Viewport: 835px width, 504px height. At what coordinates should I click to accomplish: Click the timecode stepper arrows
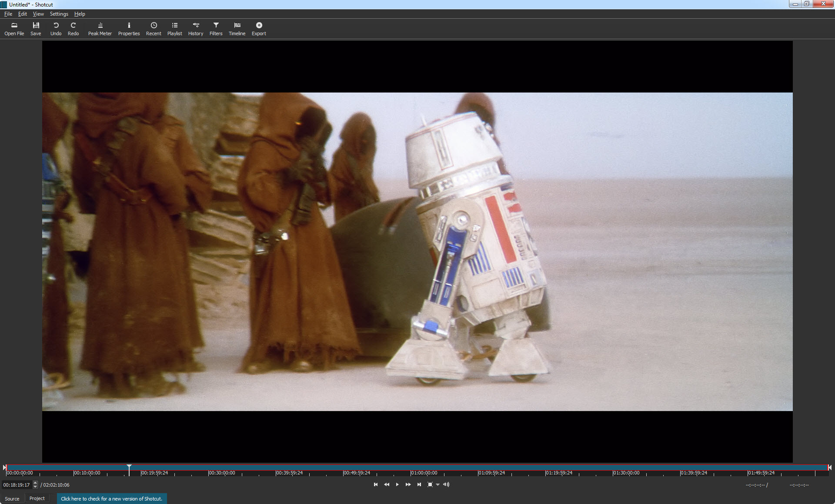pos(35,485)
